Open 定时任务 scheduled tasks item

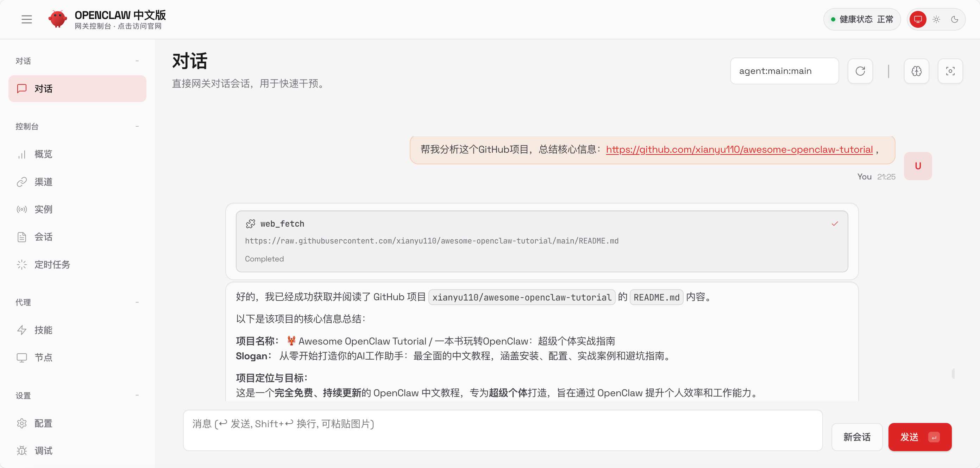tap(52, 265)
